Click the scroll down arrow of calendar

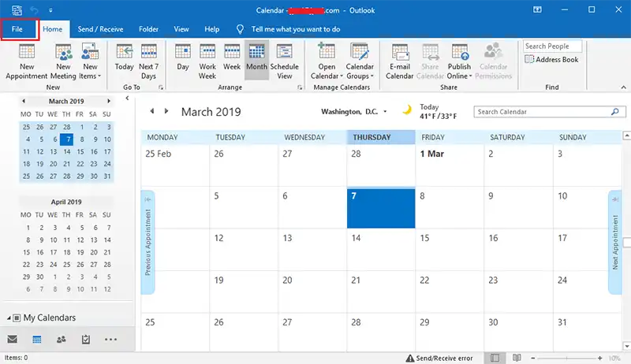click(x=627, y=346)
